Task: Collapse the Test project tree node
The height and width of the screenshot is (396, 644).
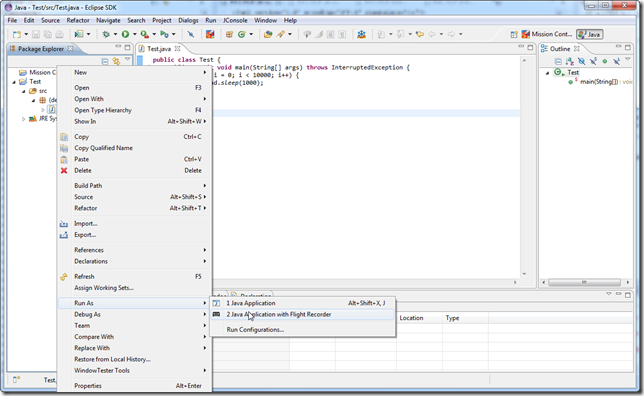Action: (x=14, y=82)
